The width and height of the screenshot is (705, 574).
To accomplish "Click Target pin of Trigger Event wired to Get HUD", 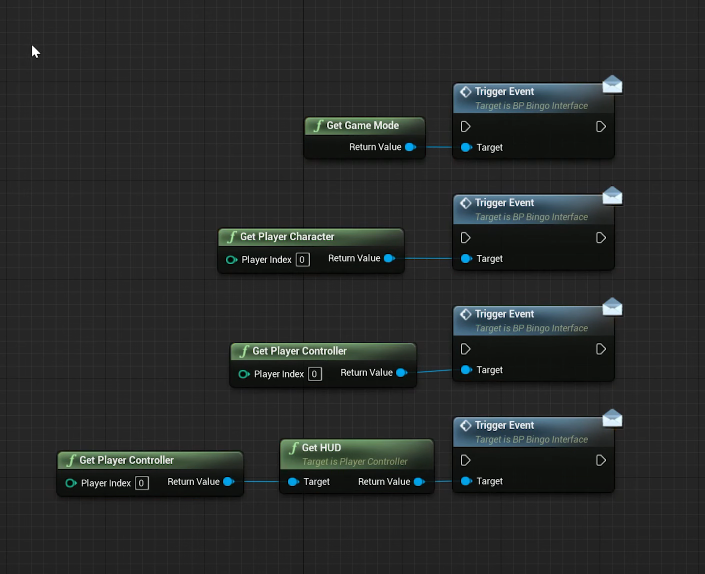I will pyautogui.click(x=466, y=482).
